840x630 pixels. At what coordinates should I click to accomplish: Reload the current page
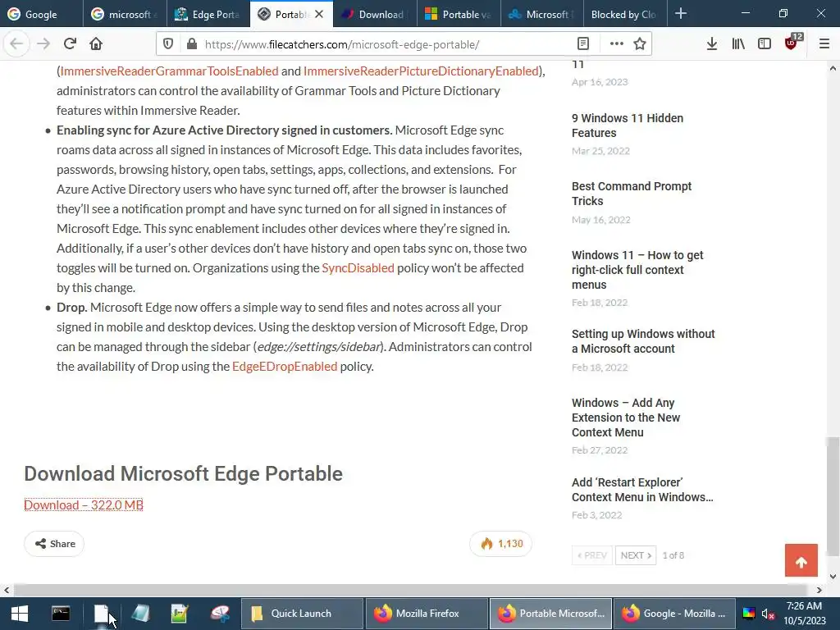click(x=70, y=44)
